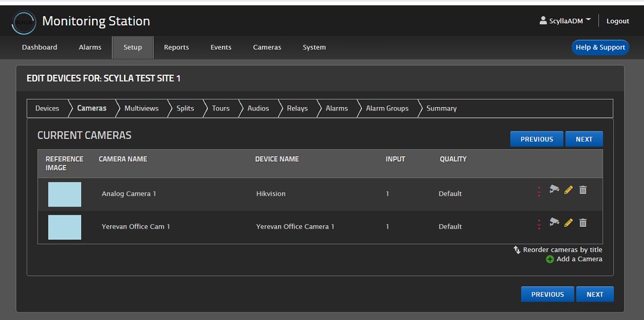The height and width of the screenshot is (320, 644).
Task: Delete Analog Camera 1 using trash icon
Action: click(583, 190)
